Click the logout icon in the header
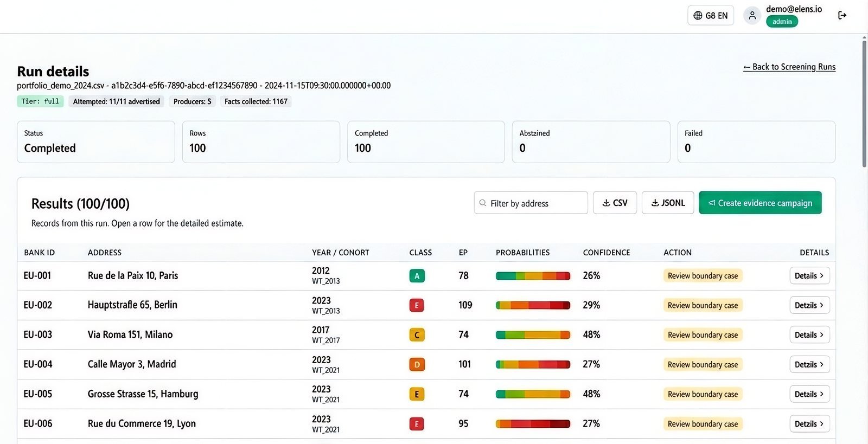The height and width of the screenshot is (444, 868). (842, 15)
